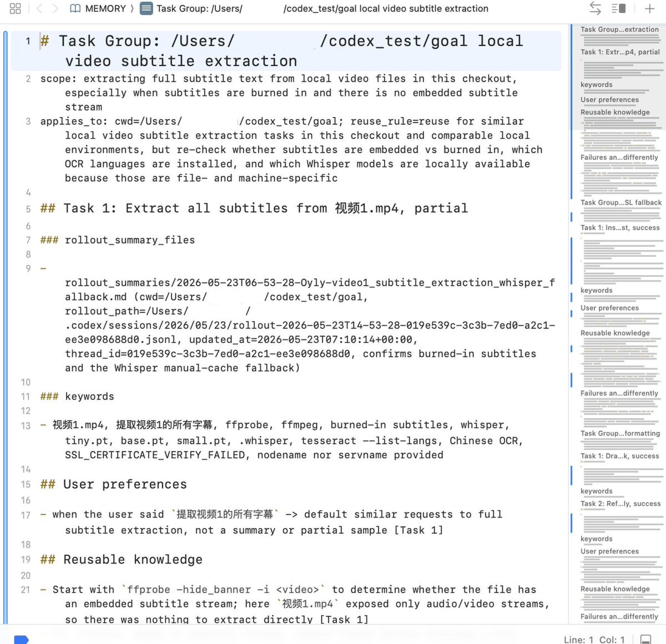Click the Line: 1 Col: 1 indicator
The width and height of the screenshot is (666, 644).
coord(594,639)
